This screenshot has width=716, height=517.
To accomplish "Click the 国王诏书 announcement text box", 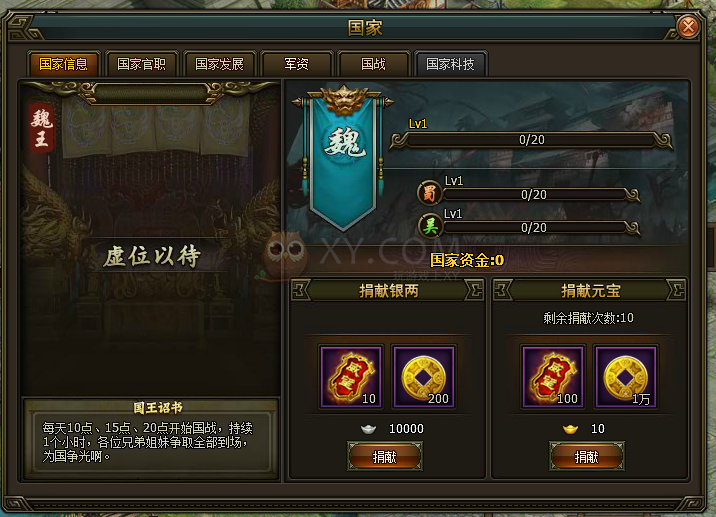I will (151, 441).
